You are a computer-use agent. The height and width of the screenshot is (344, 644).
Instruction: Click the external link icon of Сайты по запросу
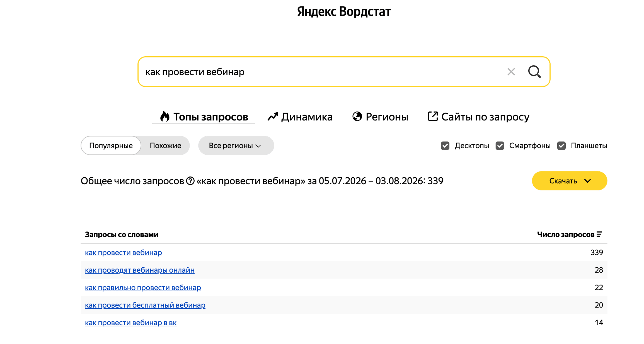[433, 116]
